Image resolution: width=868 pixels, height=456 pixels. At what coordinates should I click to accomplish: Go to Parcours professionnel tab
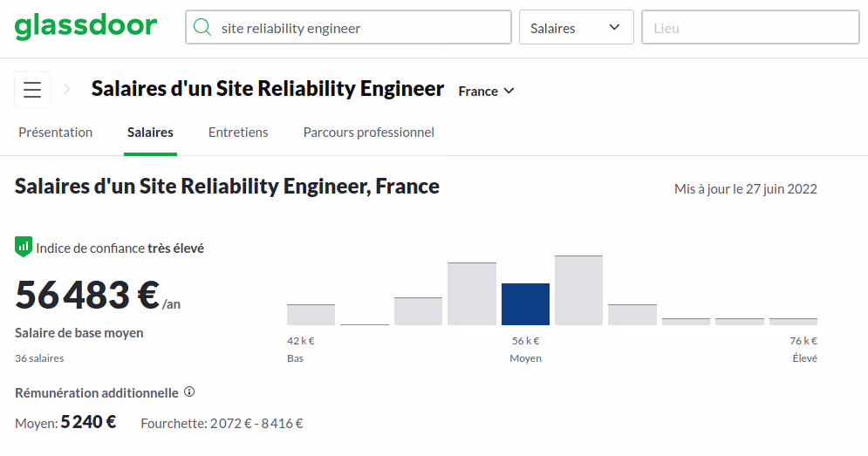[368, 133]
